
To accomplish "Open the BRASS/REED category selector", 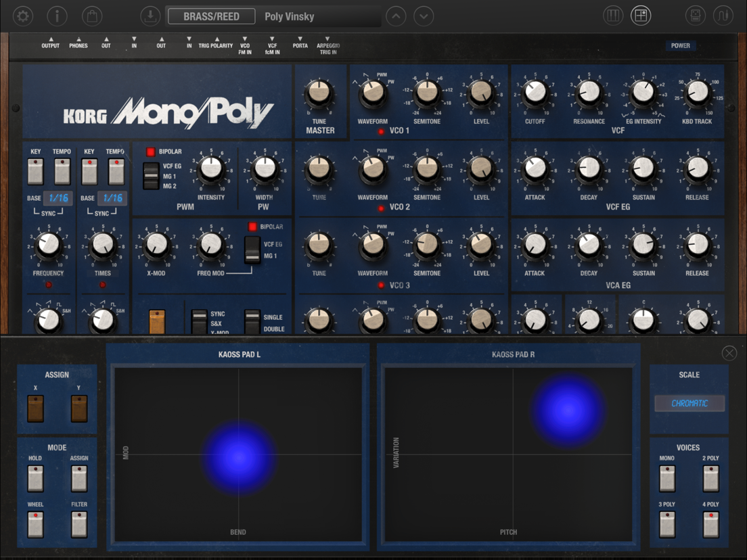I will pyautogui.click(x=212, y=16).
